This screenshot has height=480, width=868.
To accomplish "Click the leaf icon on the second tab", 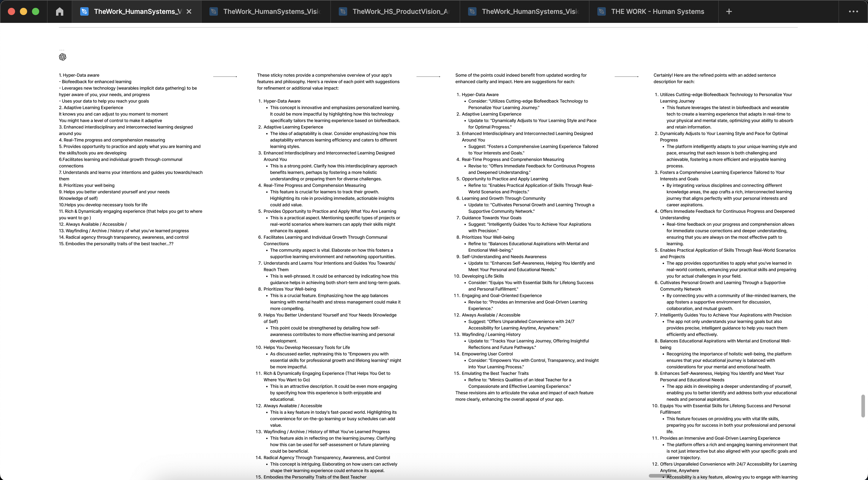I will coord(213,11).
